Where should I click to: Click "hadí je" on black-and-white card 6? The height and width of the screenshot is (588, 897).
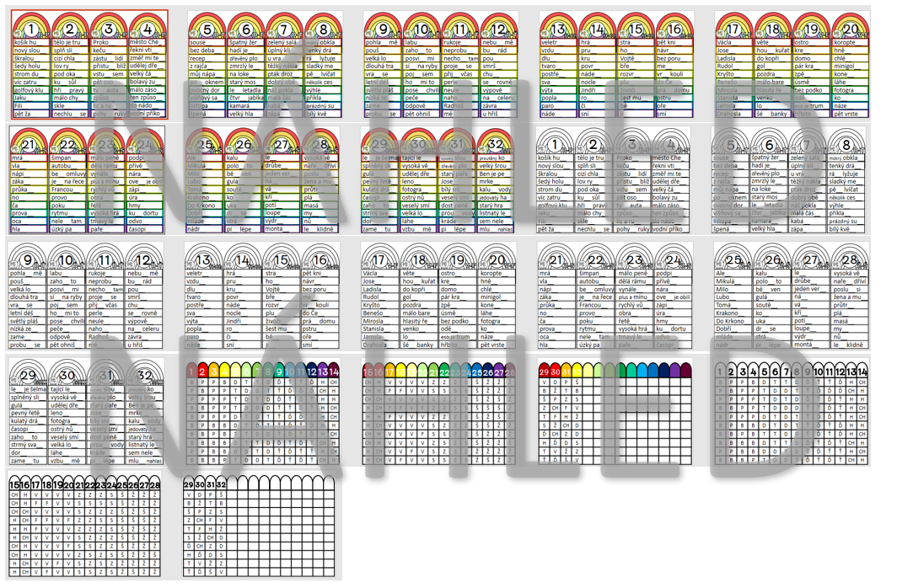coord(760,166)
